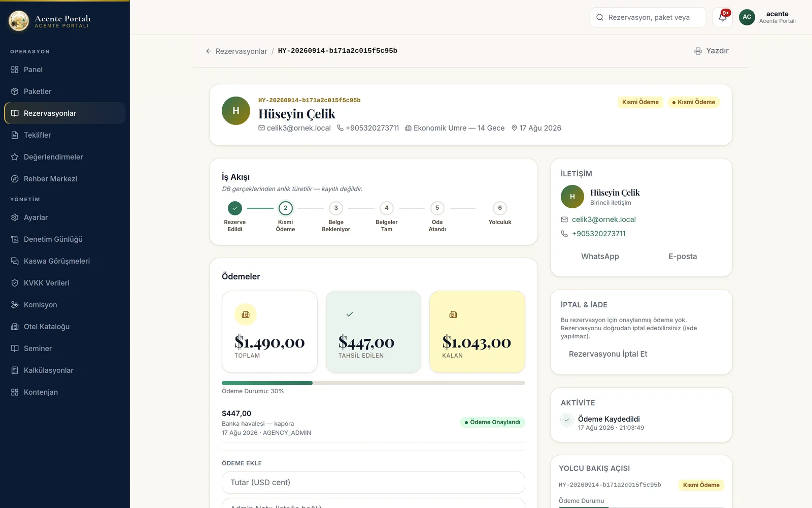Click the search magnifier icon
This screenshot has height=508, width=812.
[x=600, y=17]
